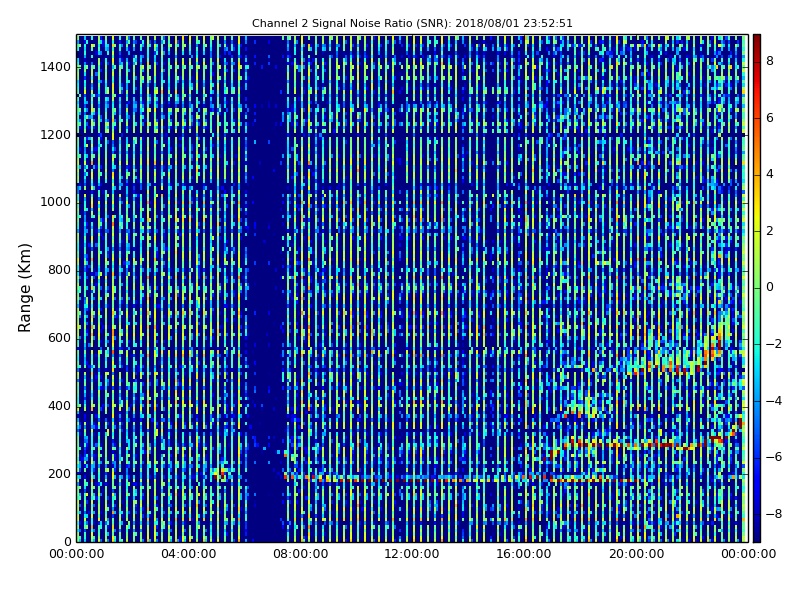
Task: Click the colorbar label '−4'
Action: coord(774,401)
